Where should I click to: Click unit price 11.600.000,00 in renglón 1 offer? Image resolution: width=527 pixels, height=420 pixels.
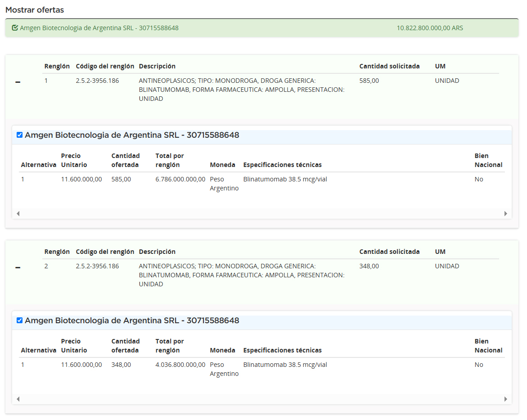(x=81, y=179)
